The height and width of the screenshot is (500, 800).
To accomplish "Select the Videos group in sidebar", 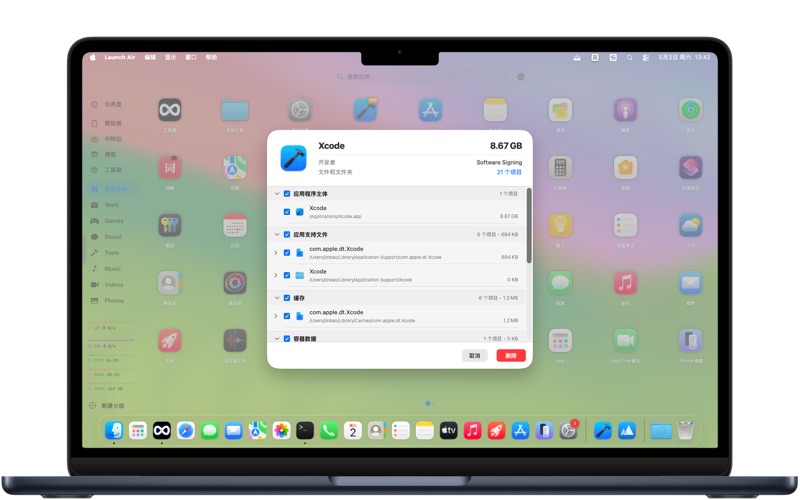I will (107, 285).
